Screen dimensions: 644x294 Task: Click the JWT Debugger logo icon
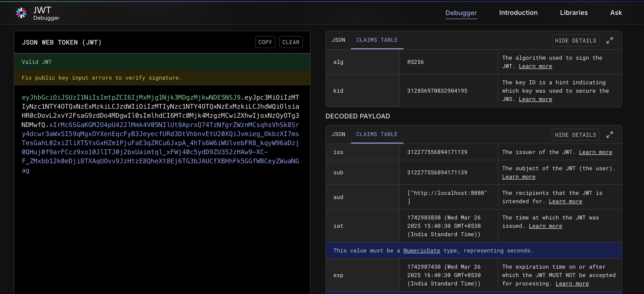(x=21, y=13)
